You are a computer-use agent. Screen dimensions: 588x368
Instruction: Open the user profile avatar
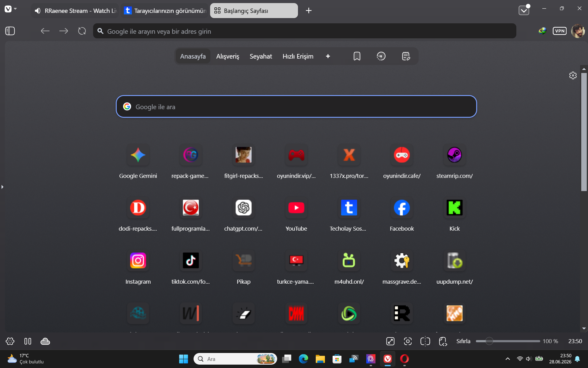(578, 31)
